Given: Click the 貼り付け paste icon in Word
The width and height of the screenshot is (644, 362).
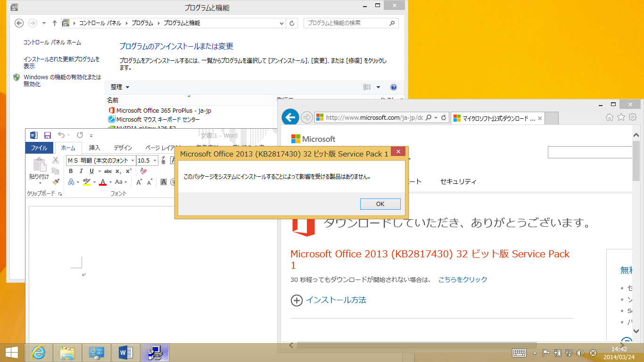Looking at the screenshot, I should (x=39, y=165).
